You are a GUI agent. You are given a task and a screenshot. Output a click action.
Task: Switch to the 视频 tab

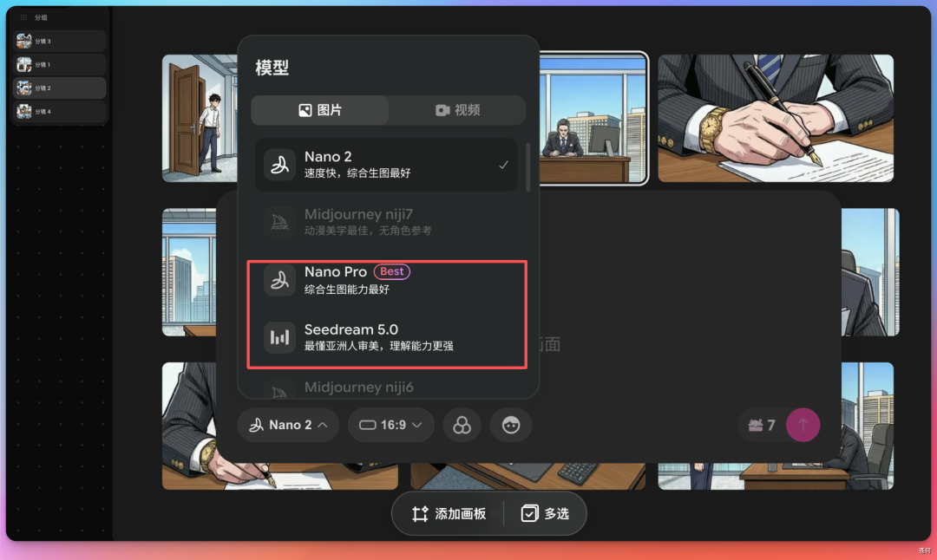[457, 110]
